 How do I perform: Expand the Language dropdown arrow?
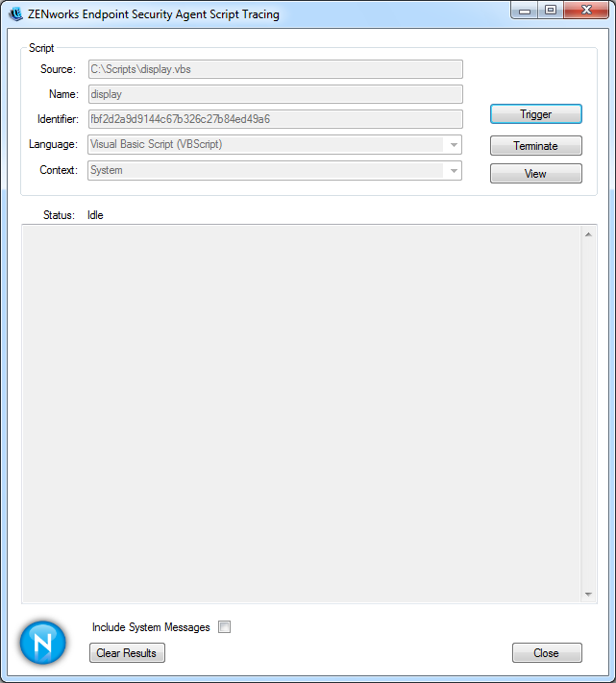454,145
